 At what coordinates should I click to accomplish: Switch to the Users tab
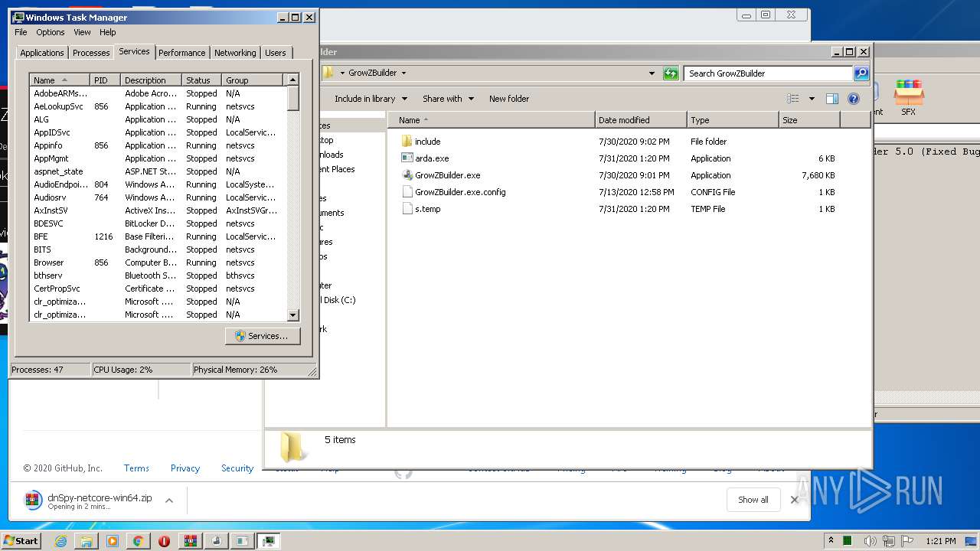[276, 53]
